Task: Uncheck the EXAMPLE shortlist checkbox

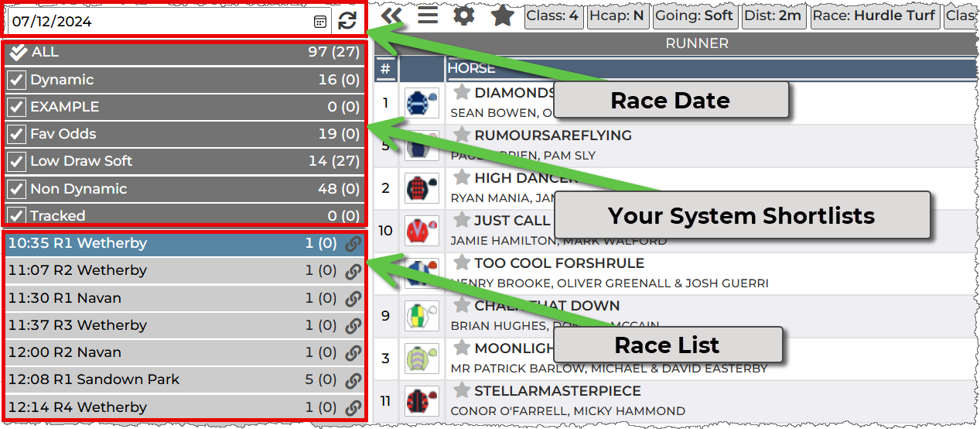Action: point(16,107)
